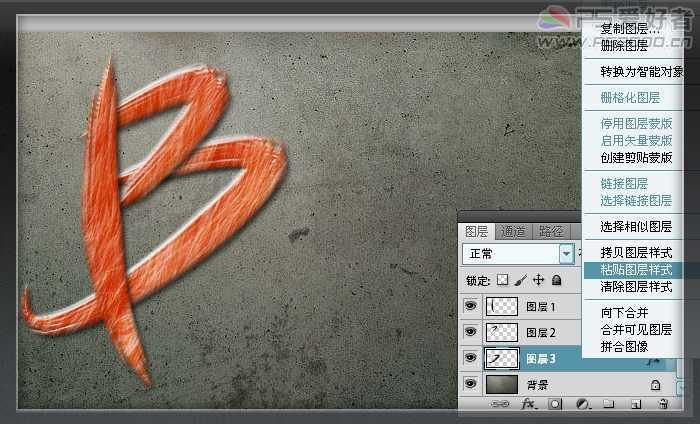Click the link layers icon in panel footer
Image resolution: width=700 pixels, height=424 pixels.
point(500,404)
